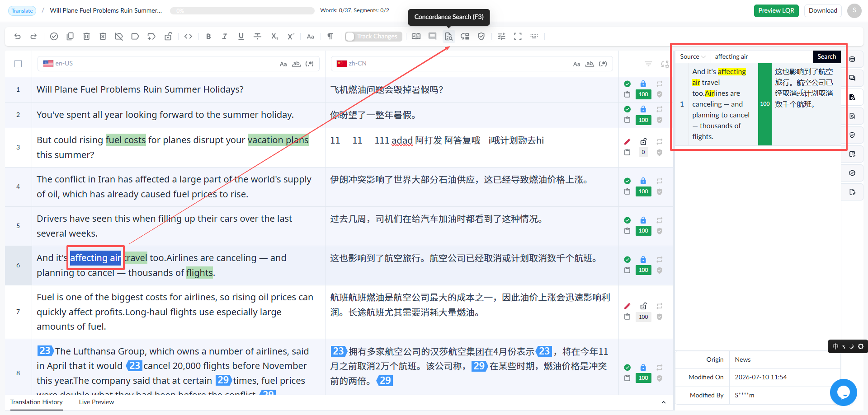Toggle case-sensitive filter in en-US source search
The width and height of the screenshot is (868, 415).
pos(283,64)
